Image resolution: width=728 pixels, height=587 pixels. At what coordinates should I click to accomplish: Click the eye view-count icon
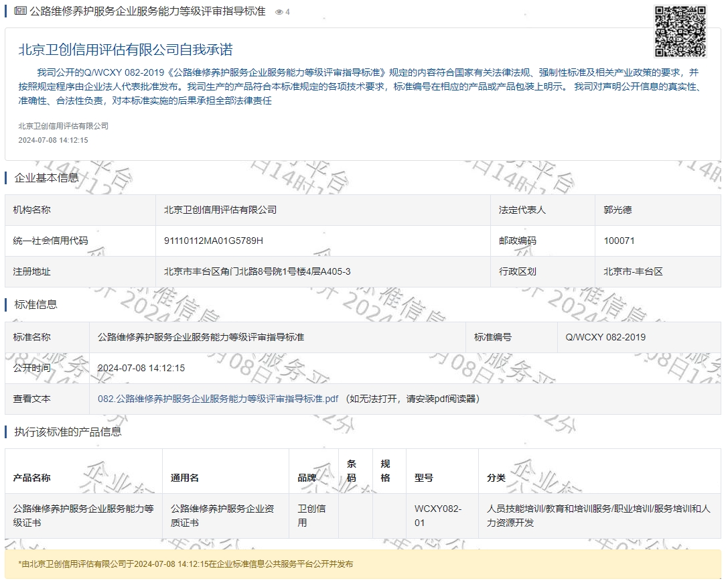279,12
